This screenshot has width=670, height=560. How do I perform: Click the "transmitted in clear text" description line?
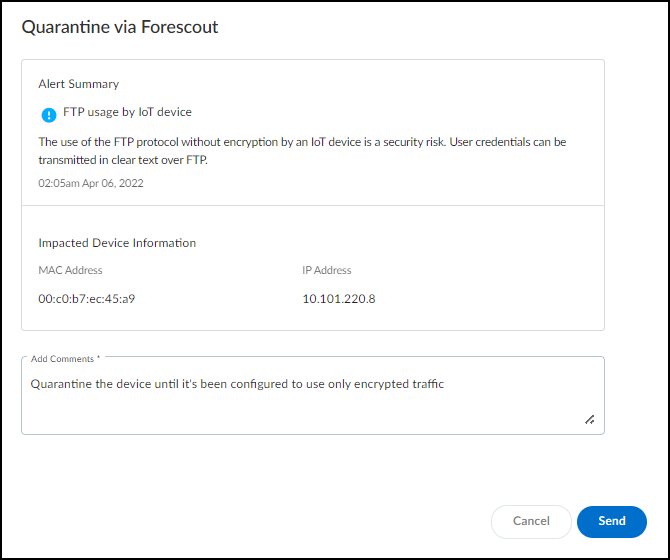coord(122,159)
